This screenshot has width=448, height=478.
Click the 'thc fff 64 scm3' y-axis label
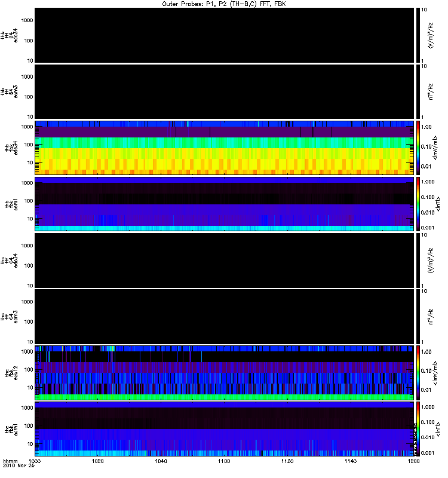click(9, 317)
